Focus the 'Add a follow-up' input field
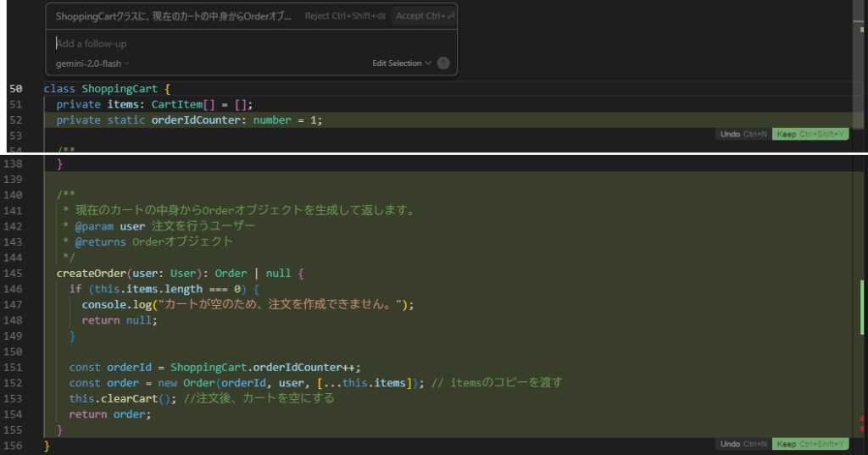 click(251, 44)
